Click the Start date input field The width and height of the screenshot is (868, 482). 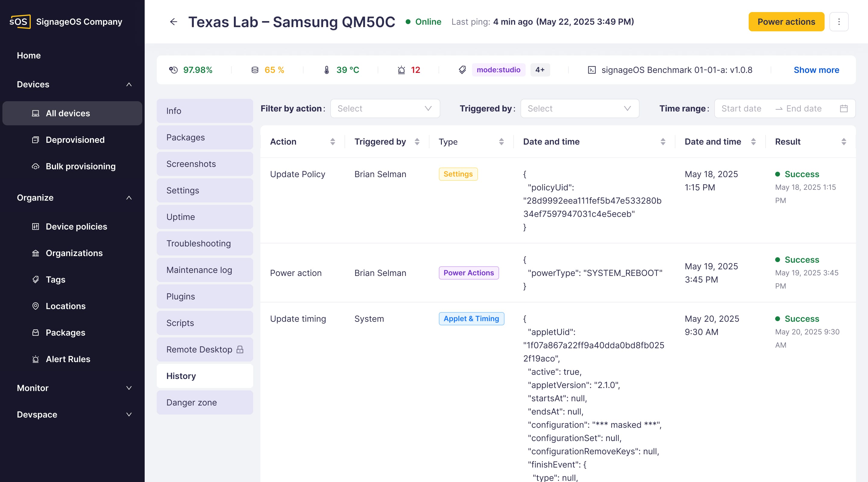[x=741, y=108]
